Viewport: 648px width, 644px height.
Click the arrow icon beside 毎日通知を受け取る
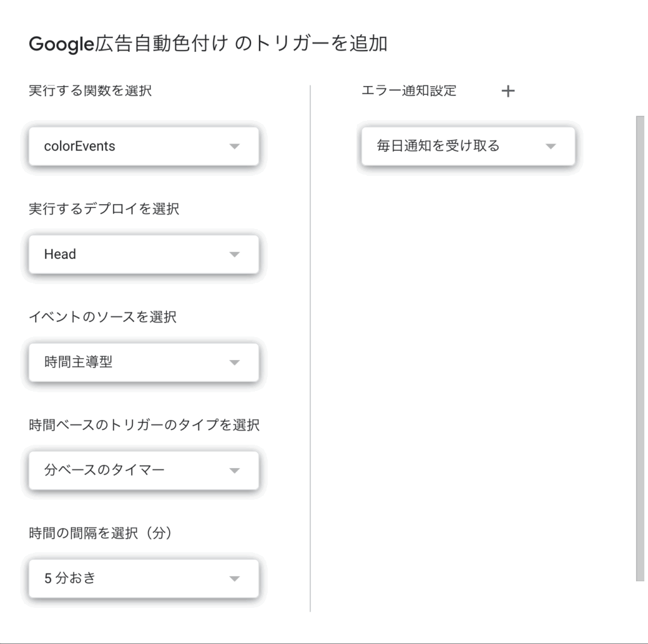(x=551, y=146)
